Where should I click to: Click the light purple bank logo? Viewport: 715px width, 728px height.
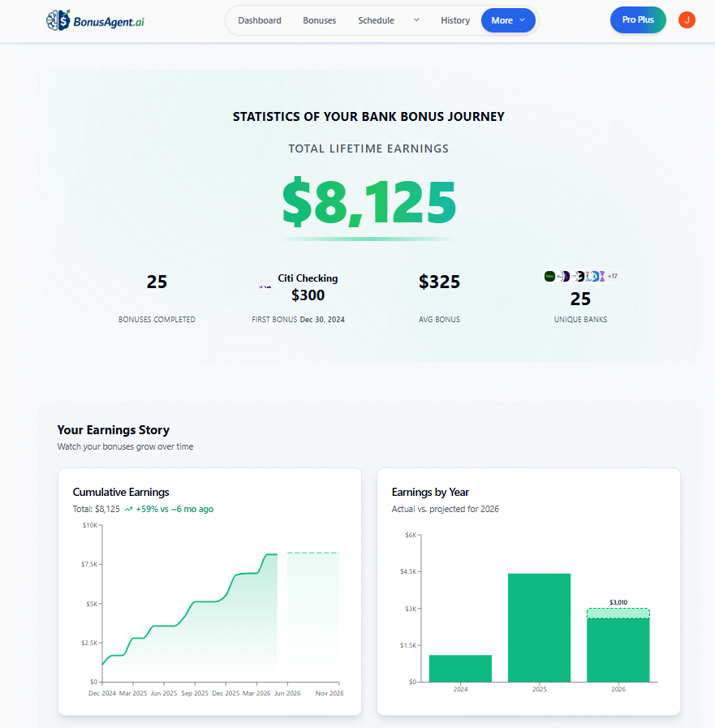(x=602, y=276)
